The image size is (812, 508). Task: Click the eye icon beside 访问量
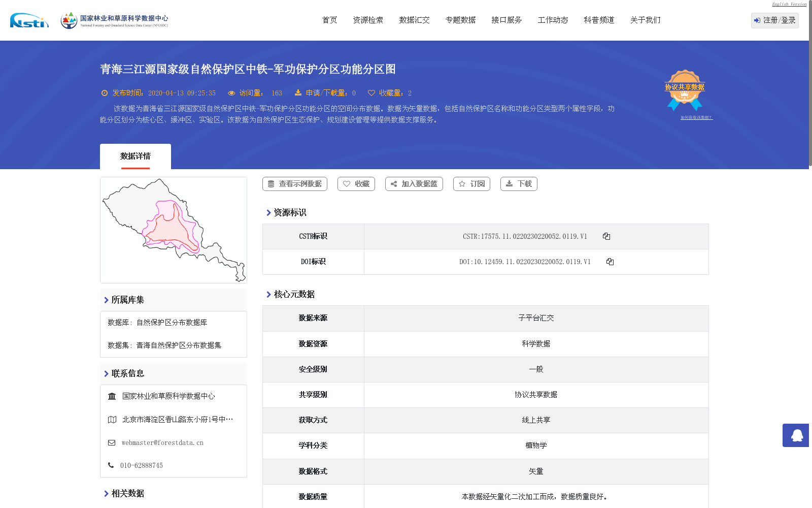[x=231, y=93]
